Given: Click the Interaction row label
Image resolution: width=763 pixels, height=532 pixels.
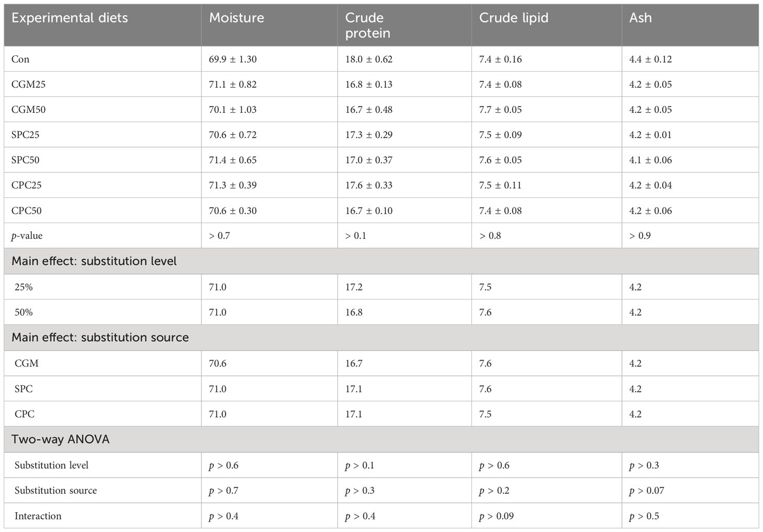Looking at the screenshot, I should (38, 516).
